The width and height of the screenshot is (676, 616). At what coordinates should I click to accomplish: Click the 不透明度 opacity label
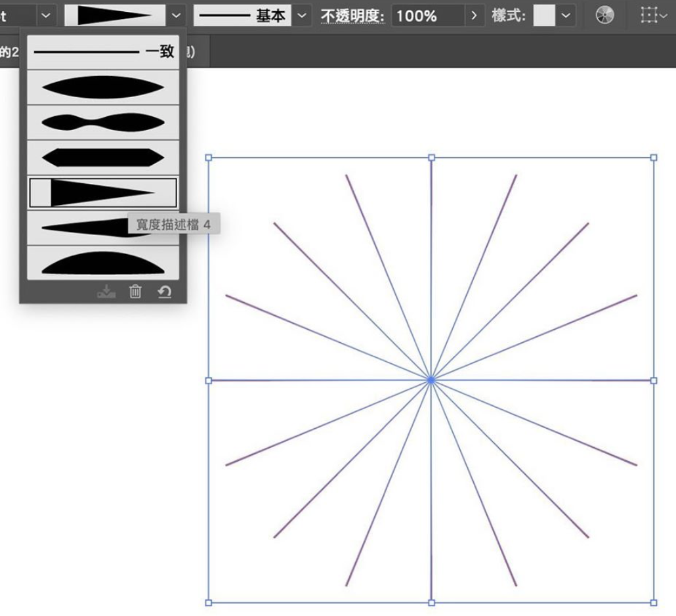pyautogui.click(x=352, y=16)
